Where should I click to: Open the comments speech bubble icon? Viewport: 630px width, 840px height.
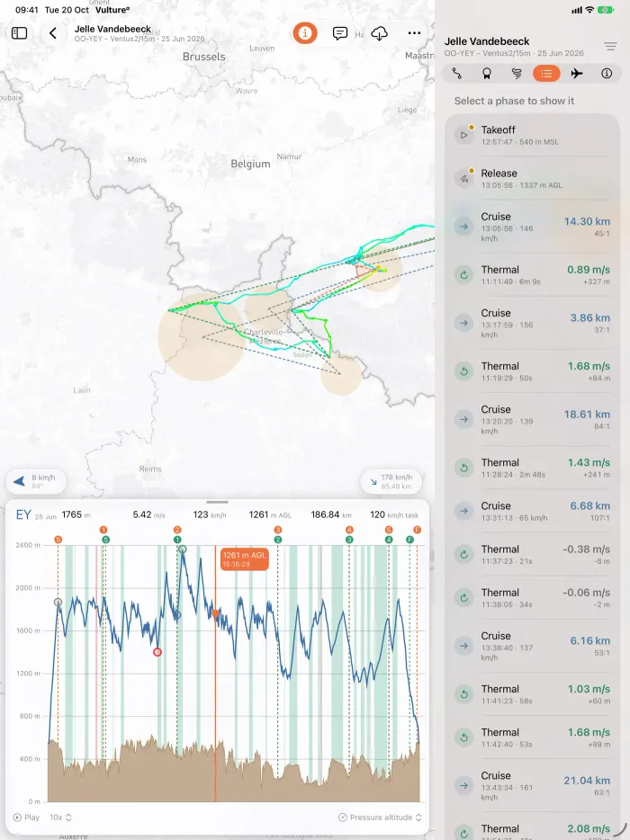[x=340, y=33]
